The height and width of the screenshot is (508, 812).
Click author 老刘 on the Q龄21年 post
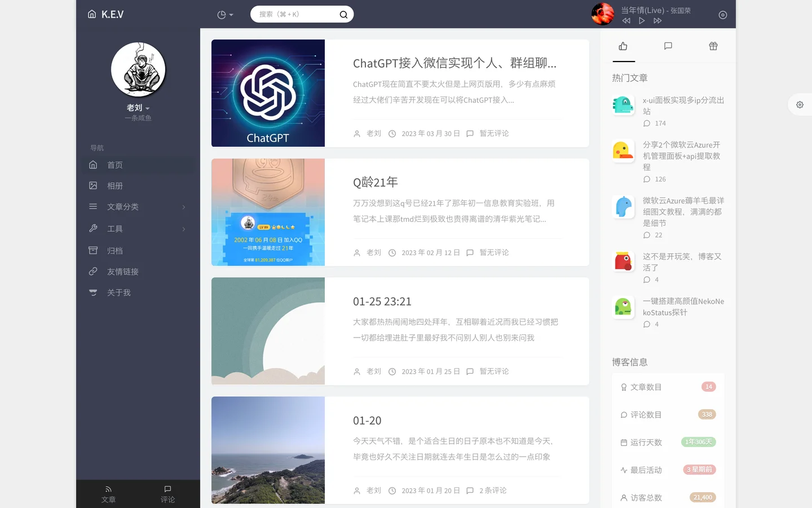coord(374,252)
